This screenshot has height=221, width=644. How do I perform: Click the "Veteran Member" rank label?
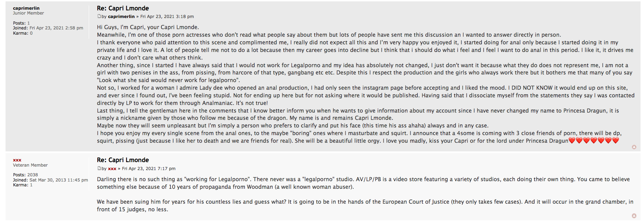[30, 165]
